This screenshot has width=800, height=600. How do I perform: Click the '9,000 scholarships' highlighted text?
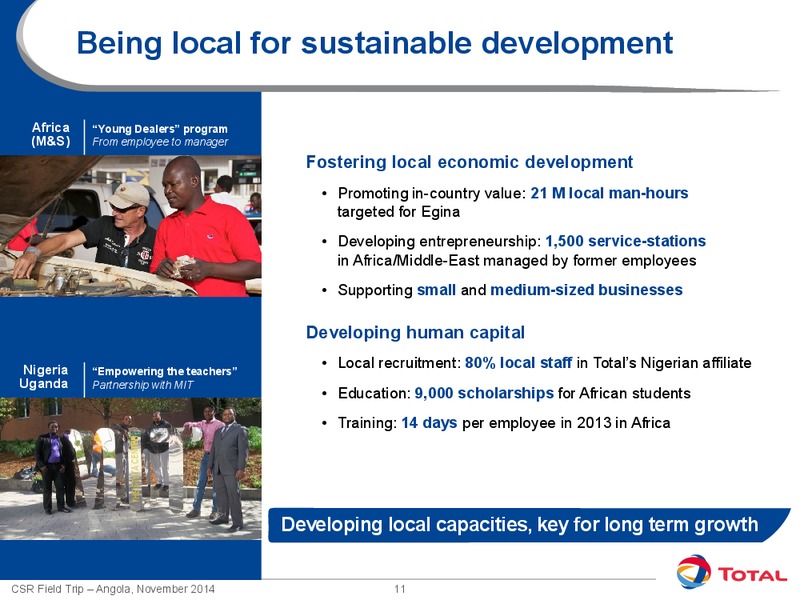pos(484,393)
